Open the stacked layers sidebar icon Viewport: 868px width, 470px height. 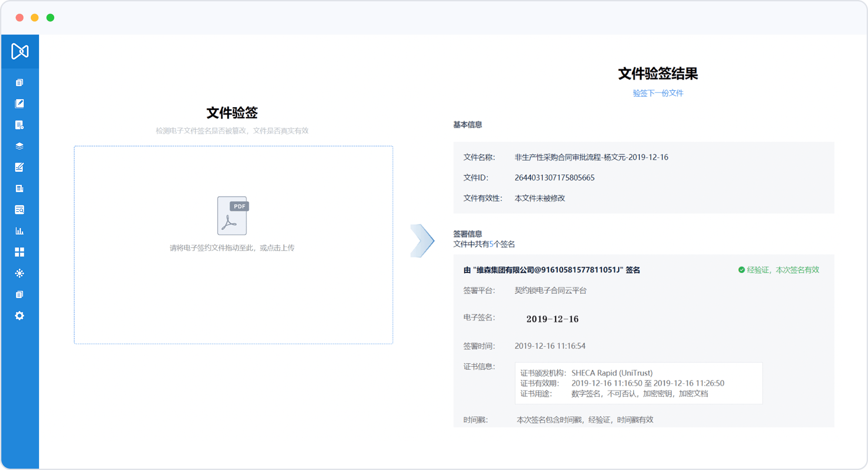pos(20,146)
